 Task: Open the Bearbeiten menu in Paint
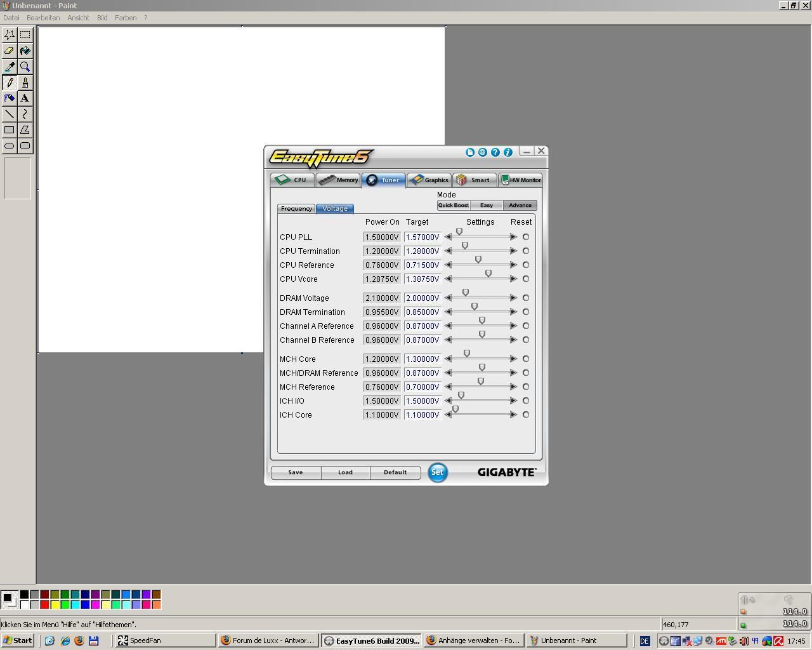coord(43,18)
